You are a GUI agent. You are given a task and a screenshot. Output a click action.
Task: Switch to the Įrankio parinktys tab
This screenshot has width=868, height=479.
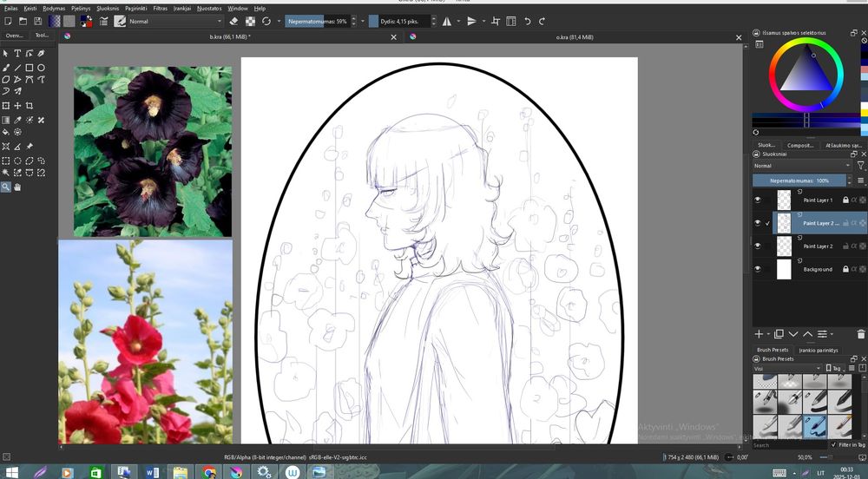(819, 350)
